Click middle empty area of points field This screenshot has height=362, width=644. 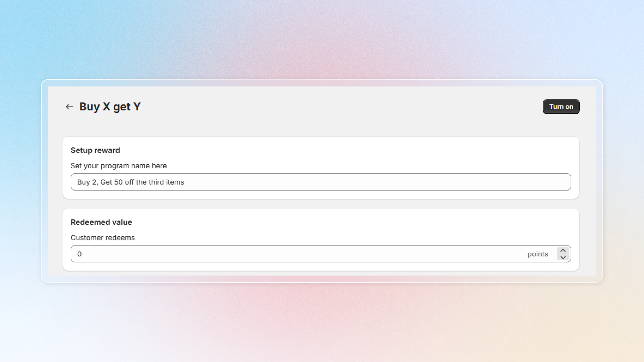[x=300, y=254]
